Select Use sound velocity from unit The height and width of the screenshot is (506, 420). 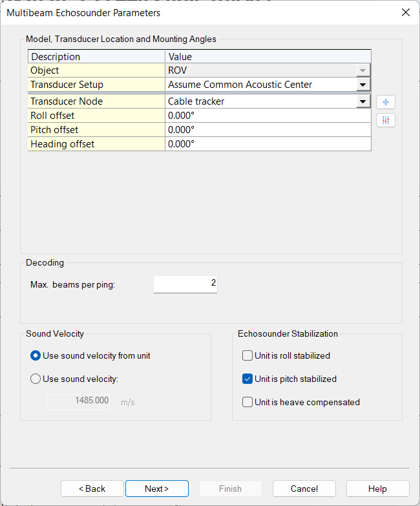(x=36, y=355)
